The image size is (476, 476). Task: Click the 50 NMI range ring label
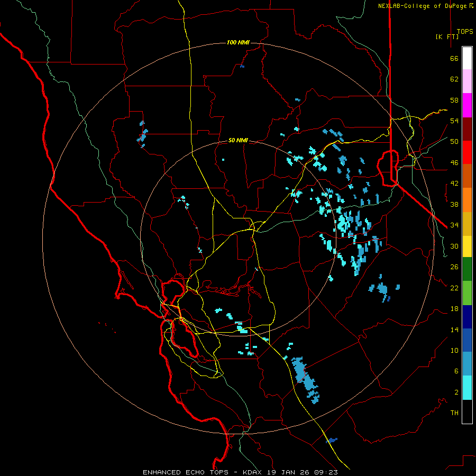[x=238, y=140]
